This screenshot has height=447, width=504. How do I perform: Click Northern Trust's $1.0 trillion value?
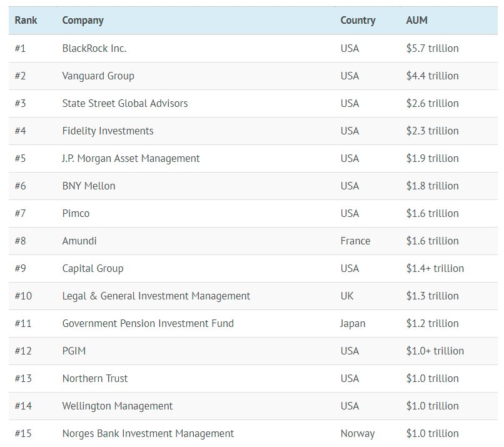tap(432, 379)
